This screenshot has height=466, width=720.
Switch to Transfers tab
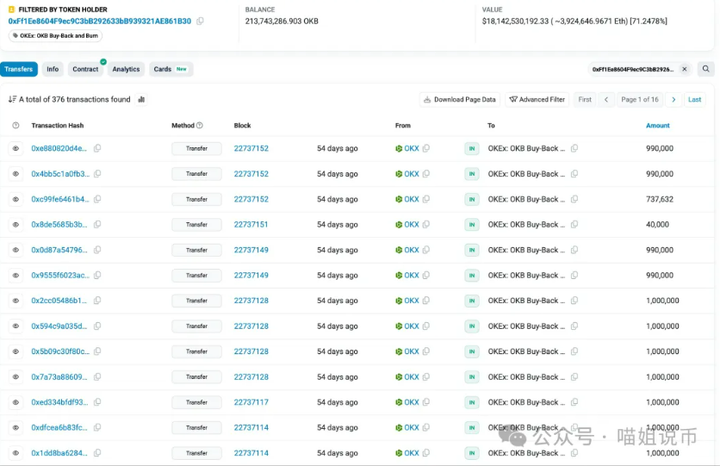coord(19,69)
